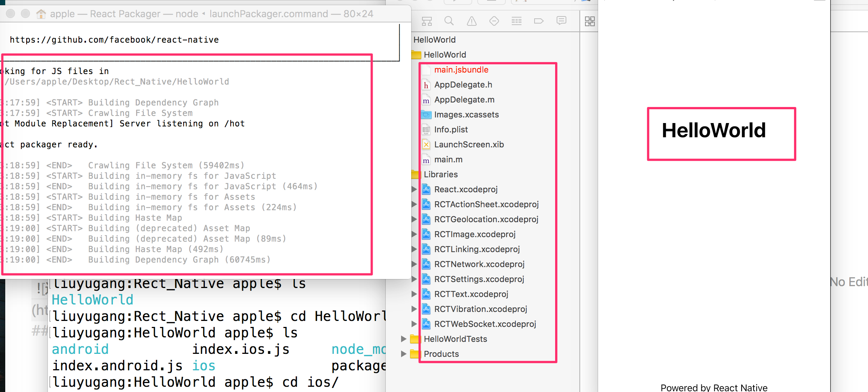868x392 pixels.
Task: Click the Info.plist file icon
Action: coord(426,130)
